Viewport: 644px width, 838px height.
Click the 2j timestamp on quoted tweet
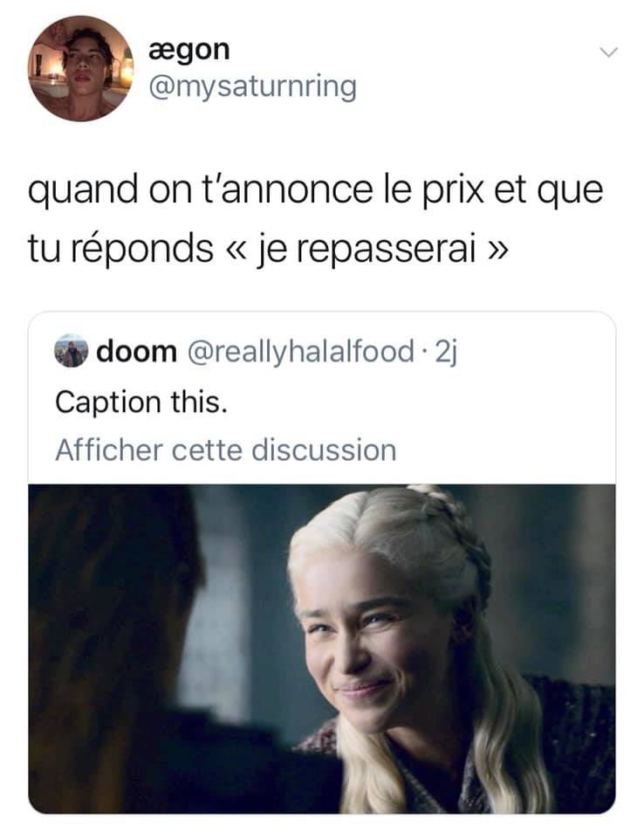pos(447,351)
